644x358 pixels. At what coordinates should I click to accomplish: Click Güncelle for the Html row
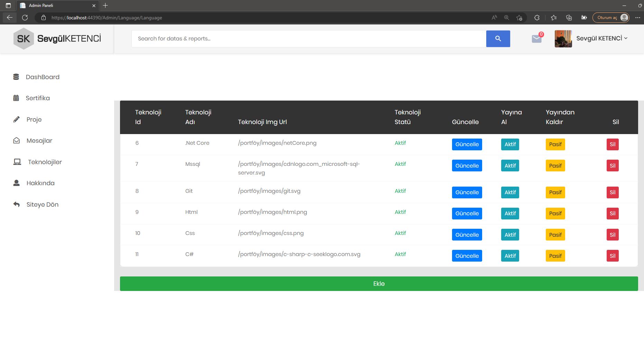[467, 214]
